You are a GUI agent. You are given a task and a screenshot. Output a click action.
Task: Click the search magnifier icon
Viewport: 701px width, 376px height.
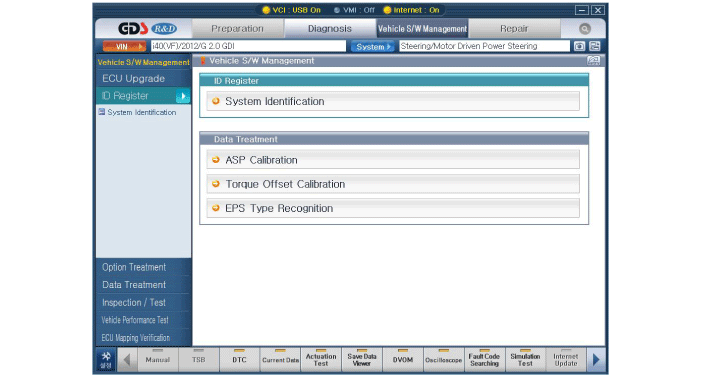[584, 29]
